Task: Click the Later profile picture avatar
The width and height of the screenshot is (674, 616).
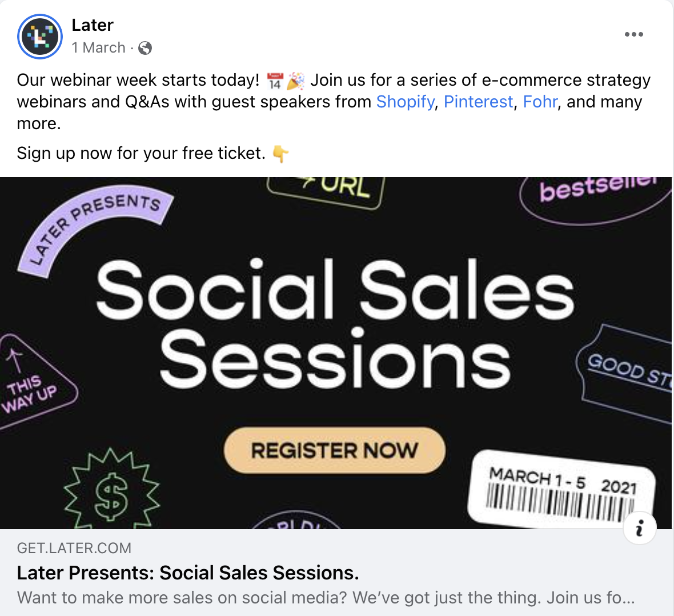Action: click(39, 37)
